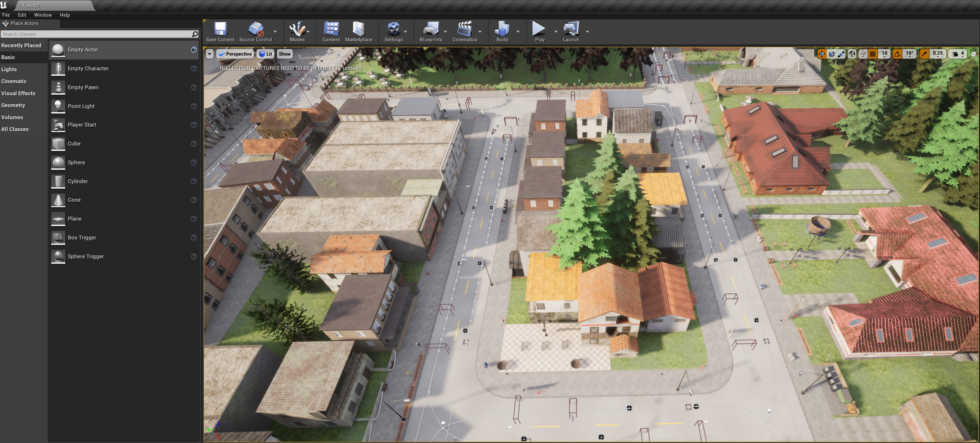980x443 pixels.
Task: Open the Window menu
Action: tap(43, 15)
